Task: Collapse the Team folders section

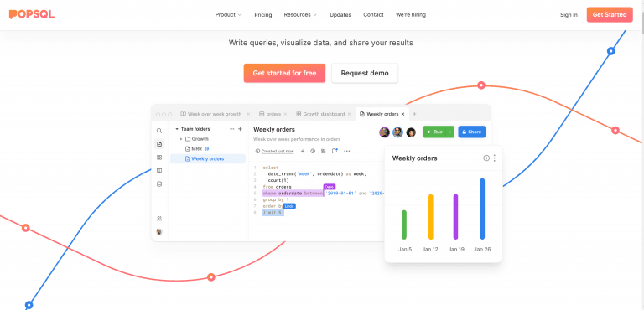Action: 177,129
